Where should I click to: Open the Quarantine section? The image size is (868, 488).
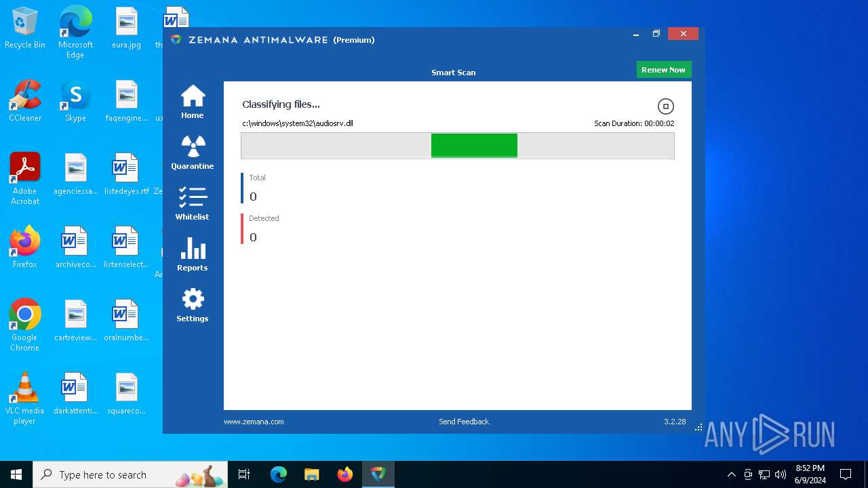coord(193,152)
